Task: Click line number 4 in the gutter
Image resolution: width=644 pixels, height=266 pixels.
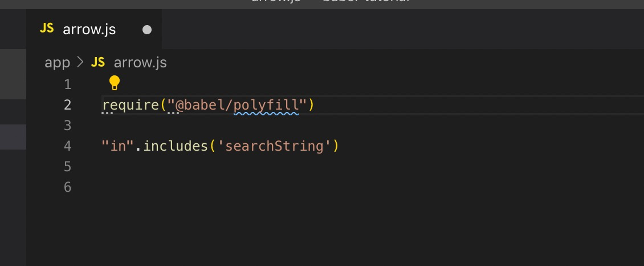Action: click(x=68, y=146)
